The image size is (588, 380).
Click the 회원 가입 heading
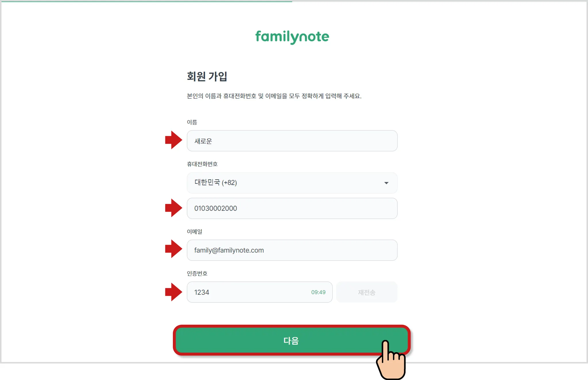207,77
